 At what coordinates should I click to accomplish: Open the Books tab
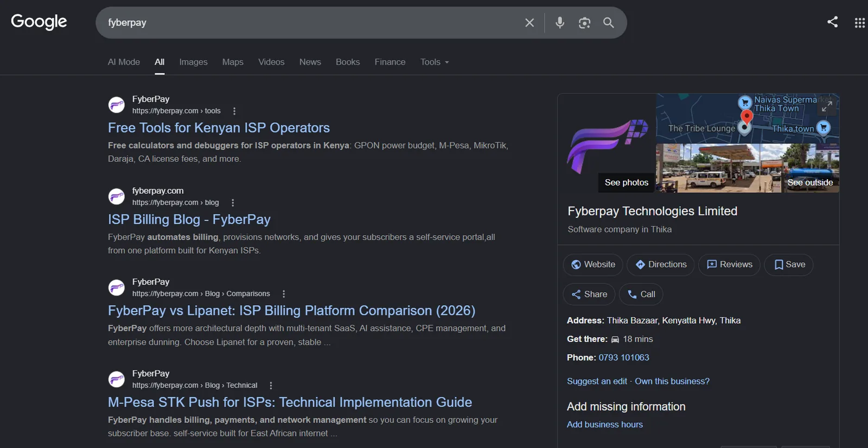(348, 62)
